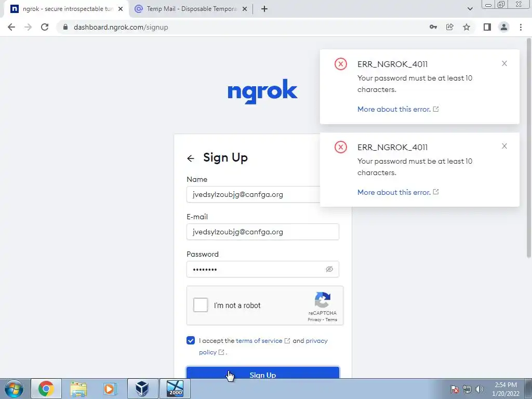Uncheck the accept terms checkbox
The image size is (532, 399).
coord(191,340)
